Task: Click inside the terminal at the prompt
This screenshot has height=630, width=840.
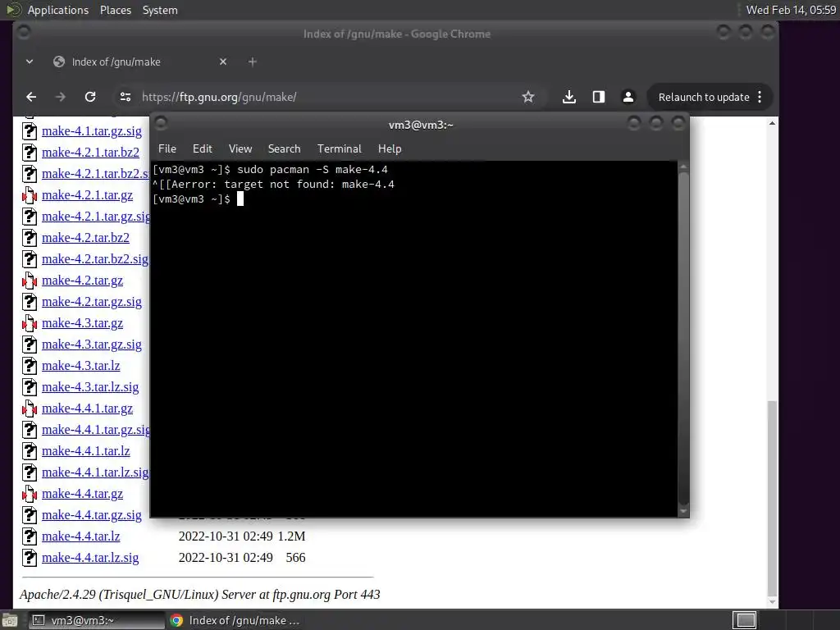Action: point(240,199)
